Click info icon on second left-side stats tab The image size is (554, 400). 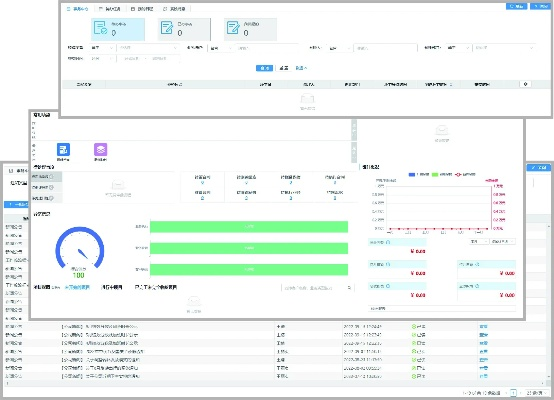click(51, 187)
